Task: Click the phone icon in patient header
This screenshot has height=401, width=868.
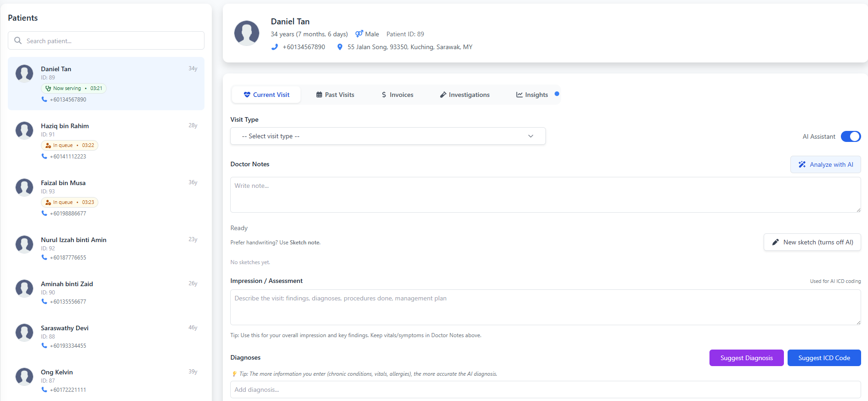Action: [x=275, y=47]
